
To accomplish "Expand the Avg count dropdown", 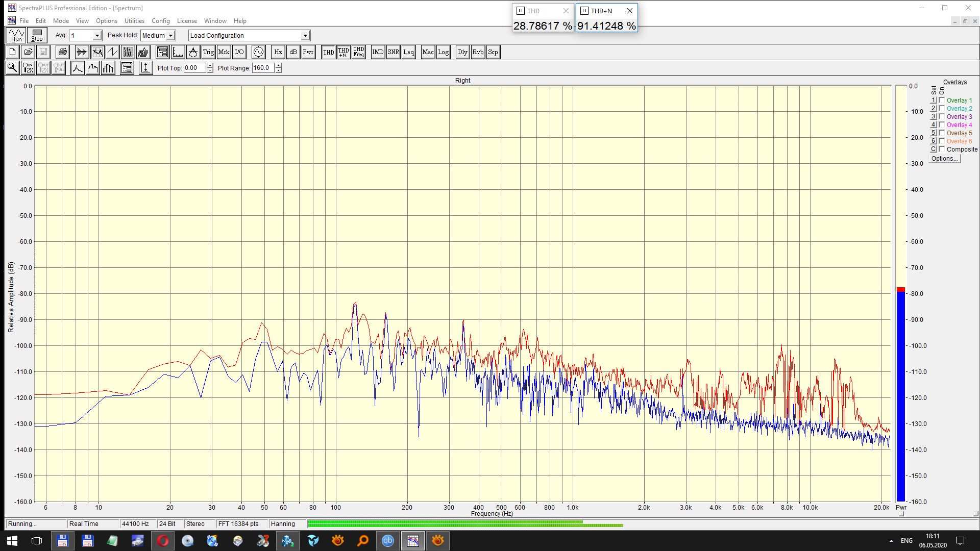I will (97, 36).
